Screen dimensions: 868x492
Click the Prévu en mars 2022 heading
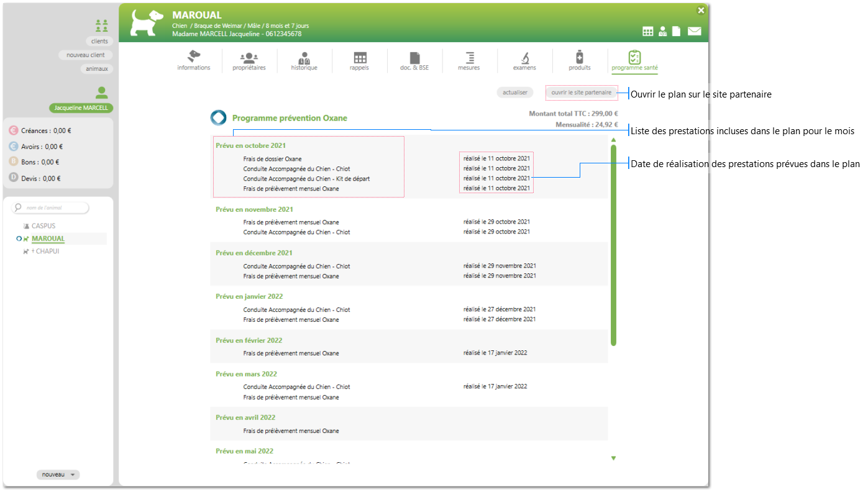[x=247, y=375]
